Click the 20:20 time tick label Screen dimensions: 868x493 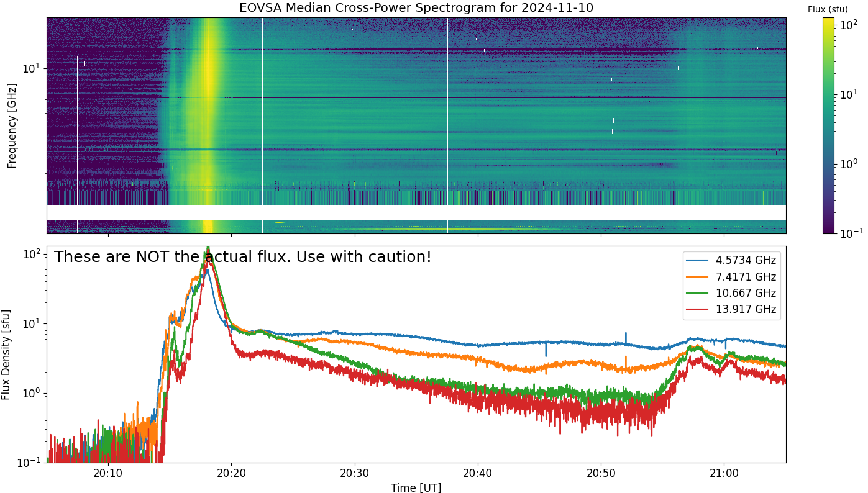click(x=231, y=473)
